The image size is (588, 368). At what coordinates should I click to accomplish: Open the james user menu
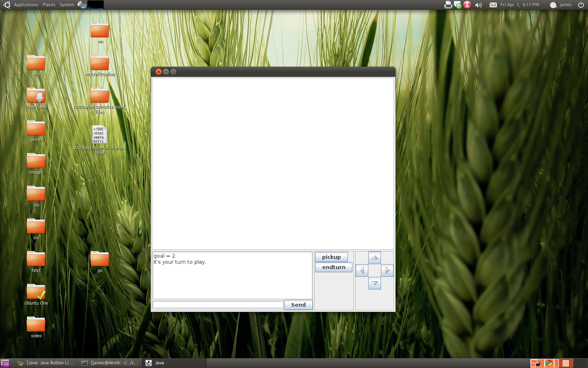(561, 5)
